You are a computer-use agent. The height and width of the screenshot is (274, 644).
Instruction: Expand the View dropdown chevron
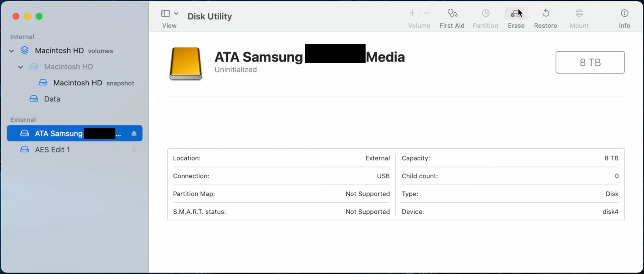pos(176,13)
